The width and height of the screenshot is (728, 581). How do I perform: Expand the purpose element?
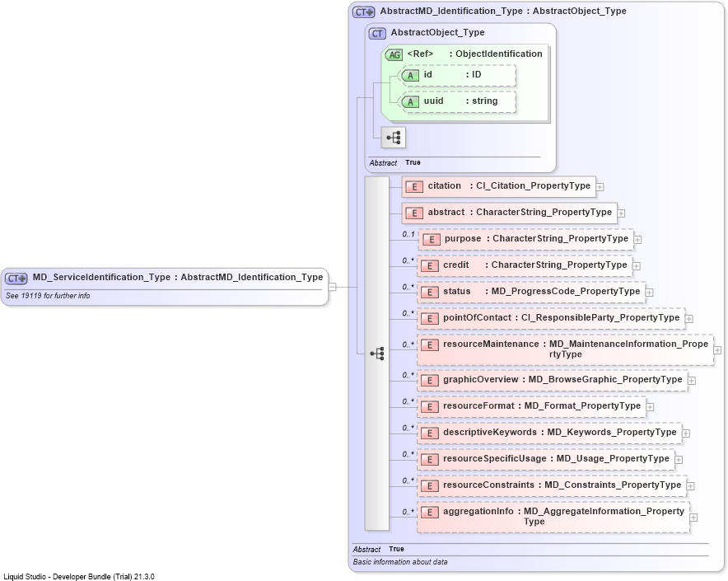point(638,240)
